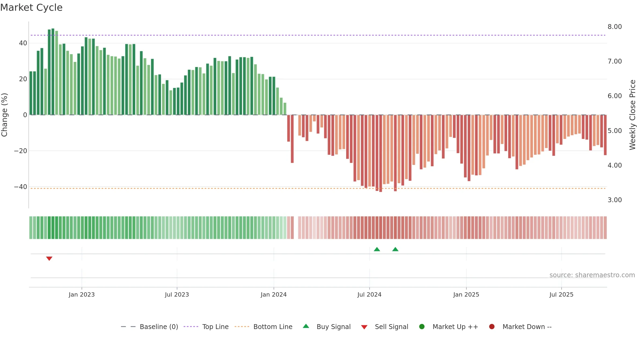Click the 6.00 price axis value
Screen dimensions: 644x362
click(x=615, y=96)
